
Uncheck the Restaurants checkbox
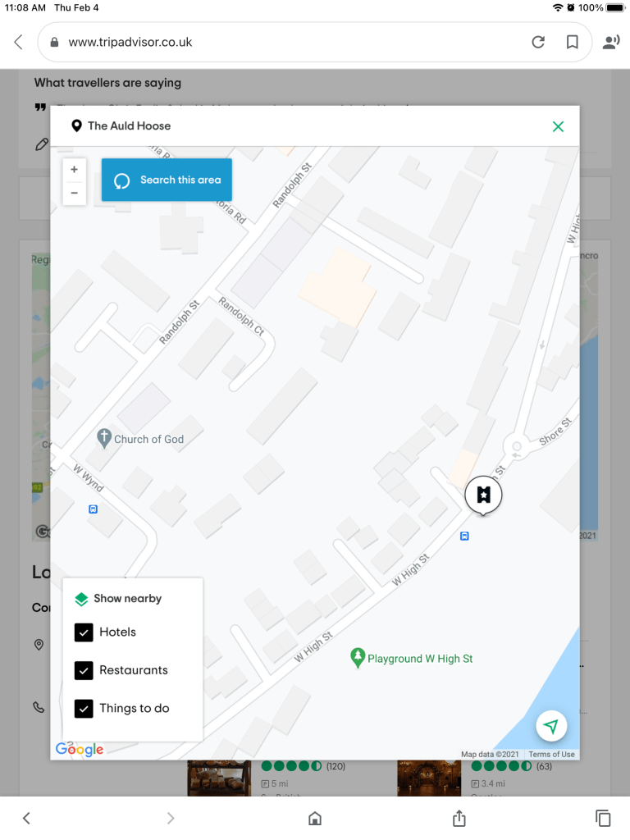click(84, 670)
